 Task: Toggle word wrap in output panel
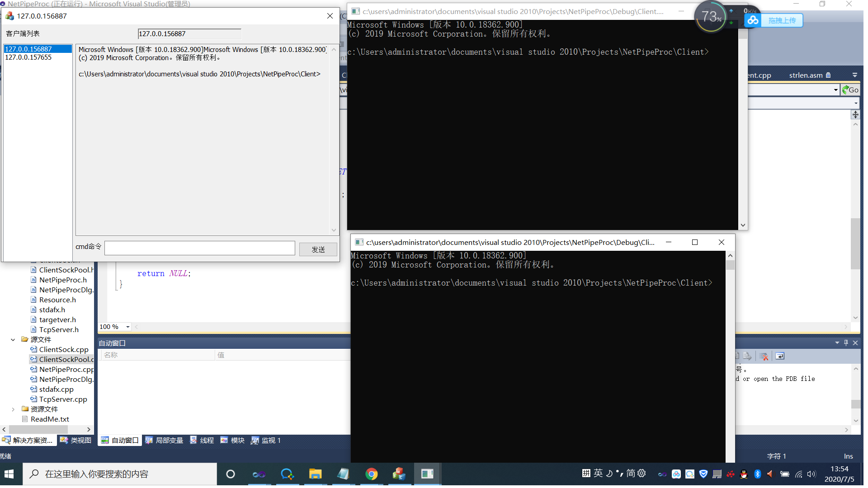[x=780, y=356]
